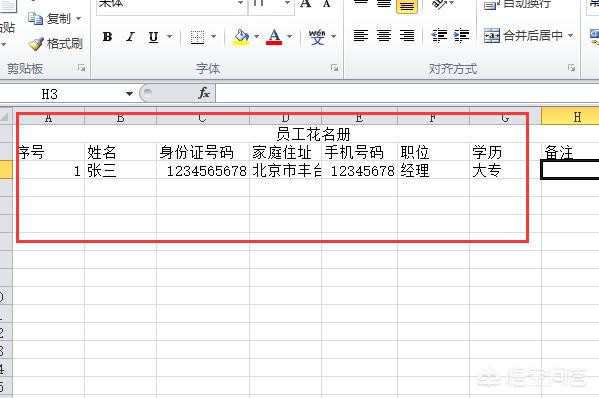
Task: Click the borders grid icon
Action: [197, 37]
